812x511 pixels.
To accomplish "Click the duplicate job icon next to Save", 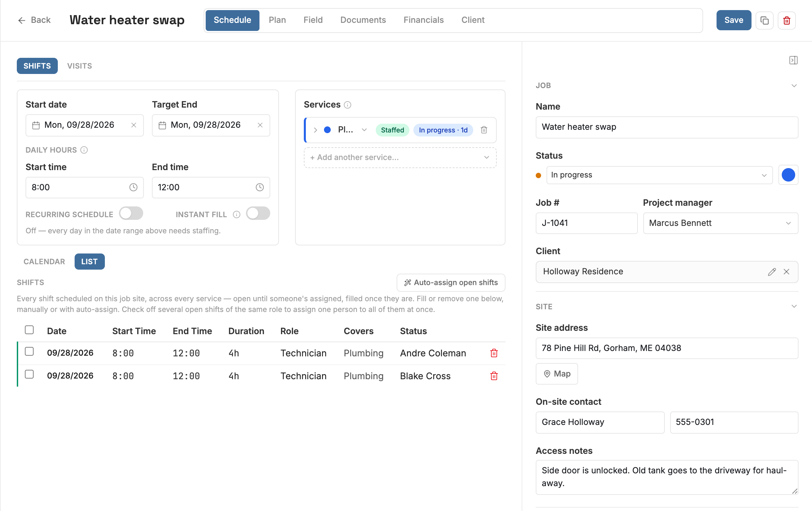I will click(x=764, y=20).
